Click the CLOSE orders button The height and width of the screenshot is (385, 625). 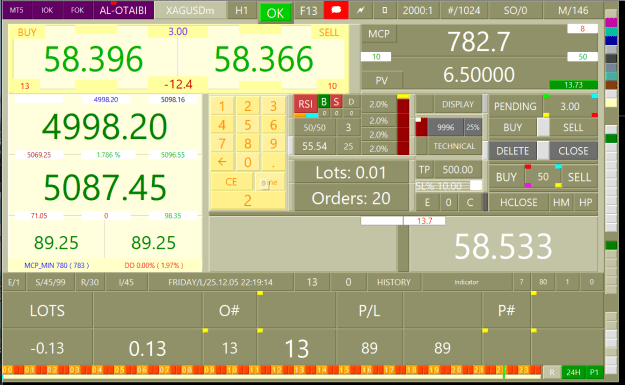tap(573, 151)
